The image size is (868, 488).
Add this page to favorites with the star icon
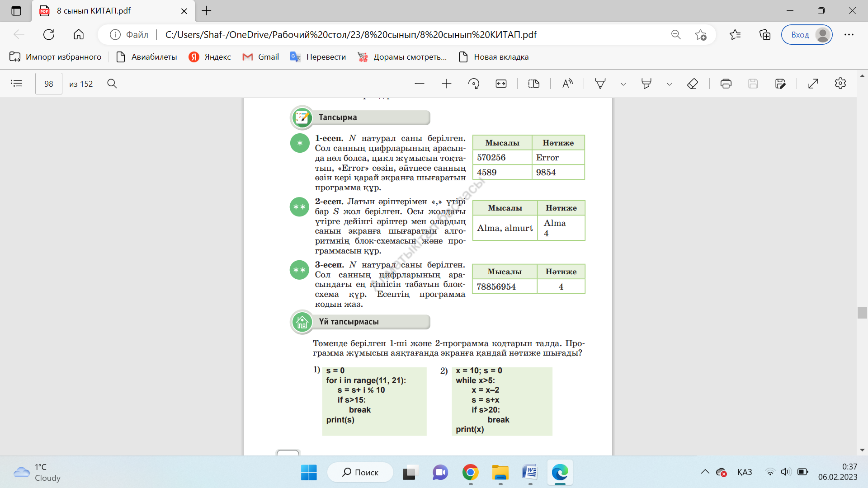(x=701, y=35)
